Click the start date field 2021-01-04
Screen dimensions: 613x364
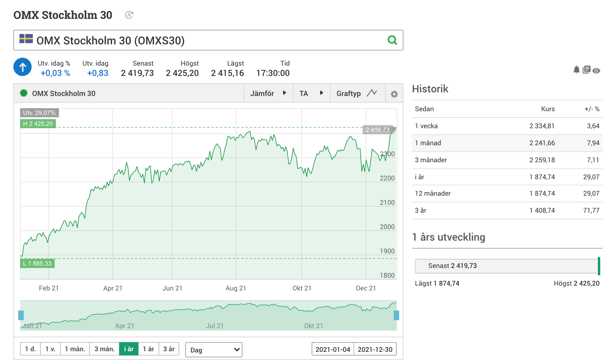click(x=333, y=349)
